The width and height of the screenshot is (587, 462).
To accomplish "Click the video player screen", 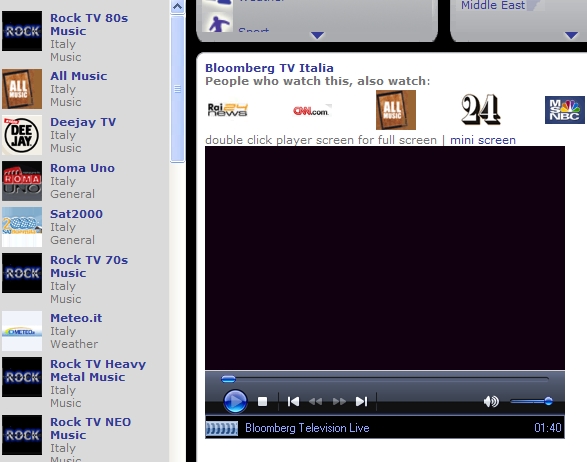I will (385, 258).
